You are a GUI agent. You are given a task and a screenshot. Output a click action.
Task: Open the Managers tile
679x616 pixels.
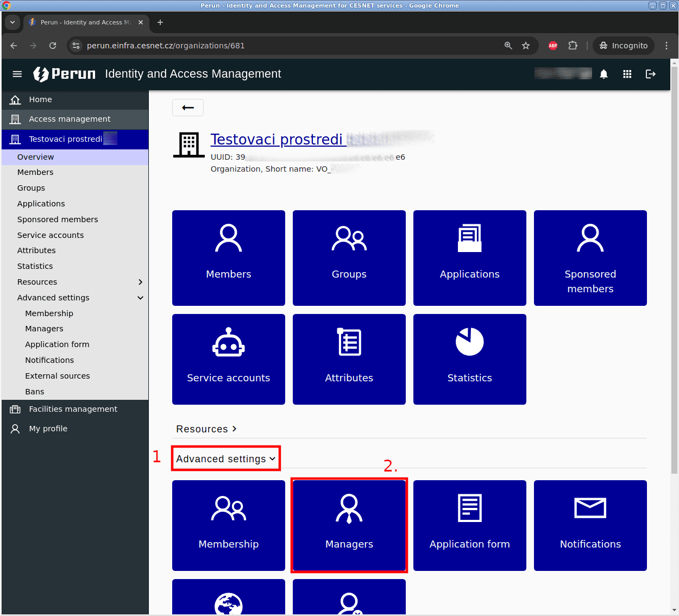(349, 525)
